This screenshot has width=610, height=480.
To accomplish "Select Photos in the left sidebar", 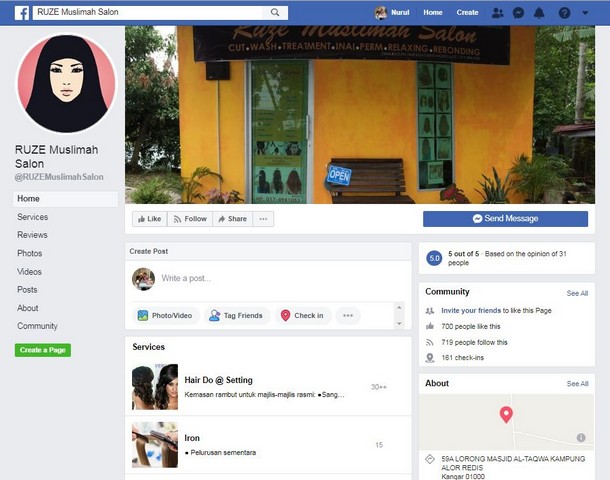I will [x=30, y=253].
